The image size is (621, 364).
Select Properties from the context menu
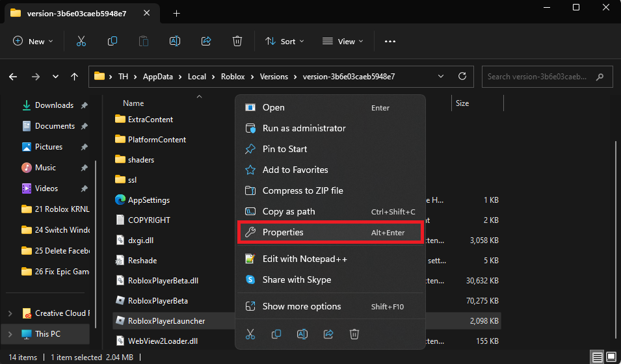tap(330, 232)
